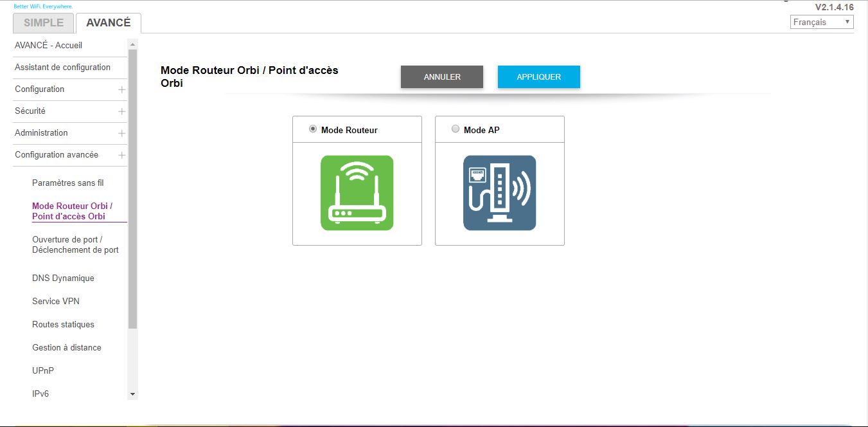Go to DNS Dynamique page
This screenshot has height=427, width=868.
[63, 278]
